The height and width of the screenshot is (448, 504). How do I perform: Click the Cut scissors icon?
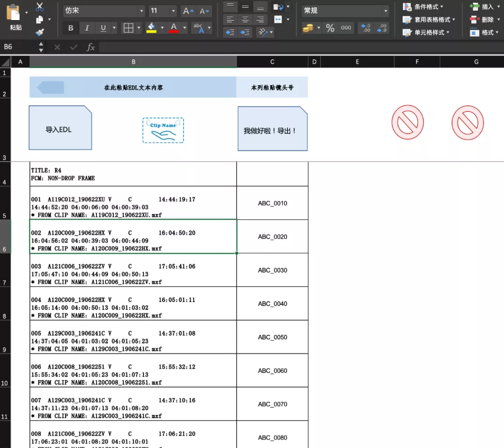[x=40, y=7]
